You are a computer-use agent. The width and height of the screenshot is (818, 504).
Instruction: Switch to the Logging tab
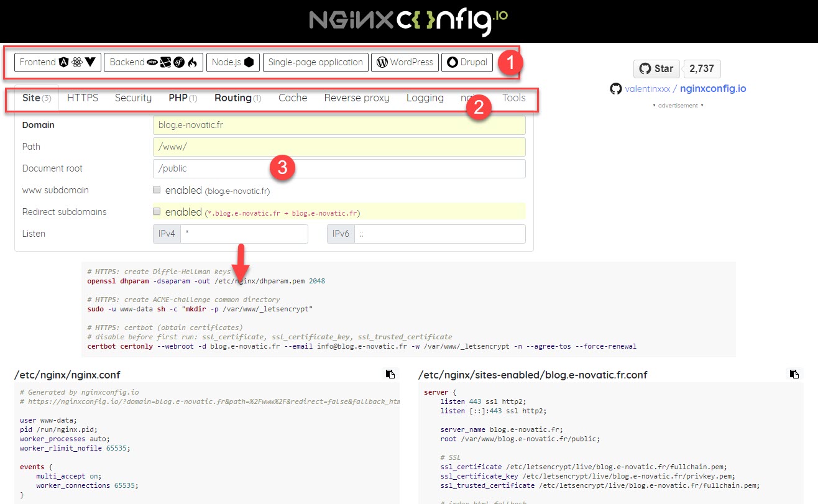click(x=425, y=98)
